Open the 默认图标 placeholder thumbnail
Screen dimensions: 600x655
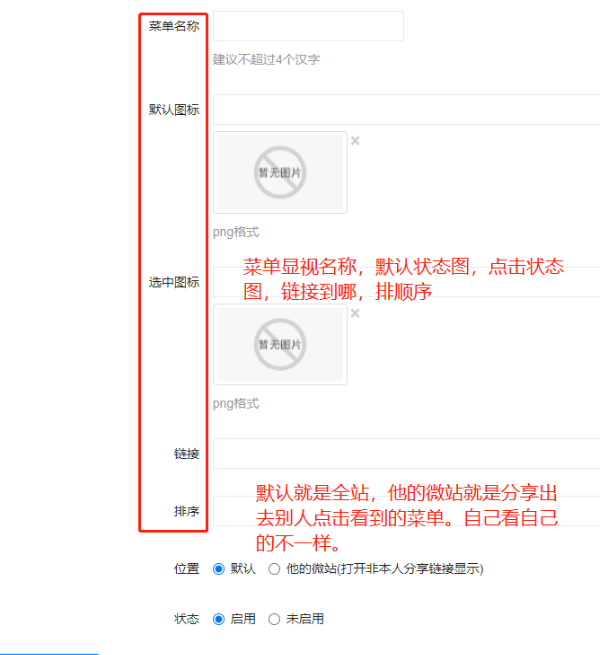(x=280, y=173)
